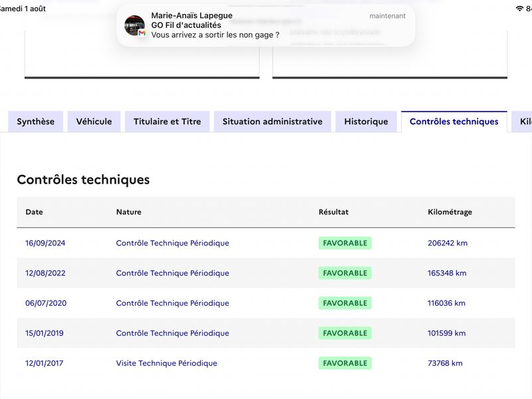Viewport: 532px width, 399px height.
Task: Click the FAVORABLE badge for 12/08/2022
Action: pyautogui.click(x=345, y=273)
